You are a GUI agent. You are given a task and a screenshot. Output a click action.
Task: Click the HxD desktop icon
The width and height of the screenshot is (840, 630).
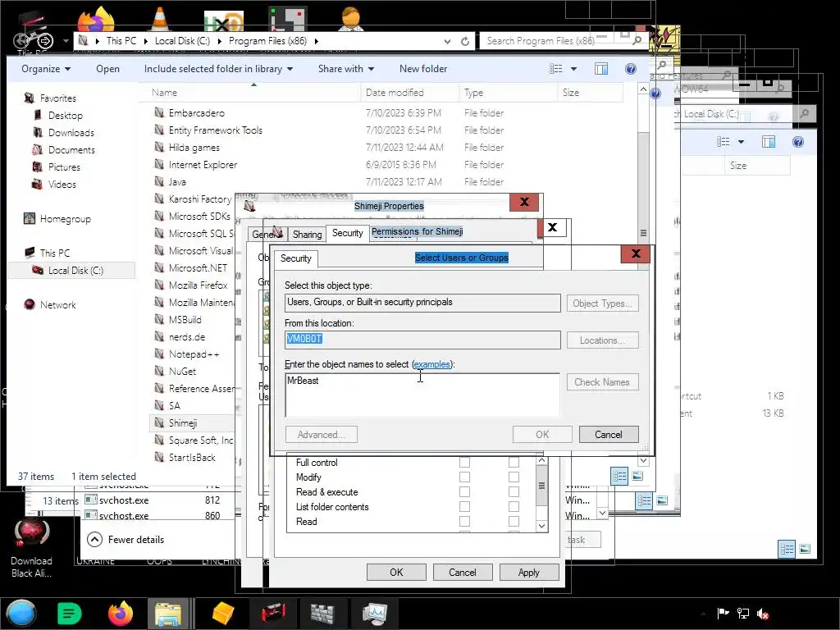point(224,21)
